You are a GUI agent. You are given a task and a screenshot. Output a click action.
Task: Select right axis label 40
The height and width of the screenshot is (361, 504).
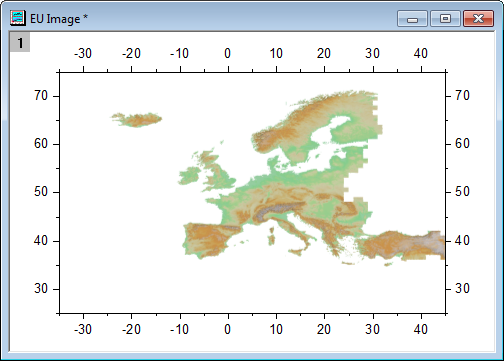pyautogui.click(x=463, y=240)
